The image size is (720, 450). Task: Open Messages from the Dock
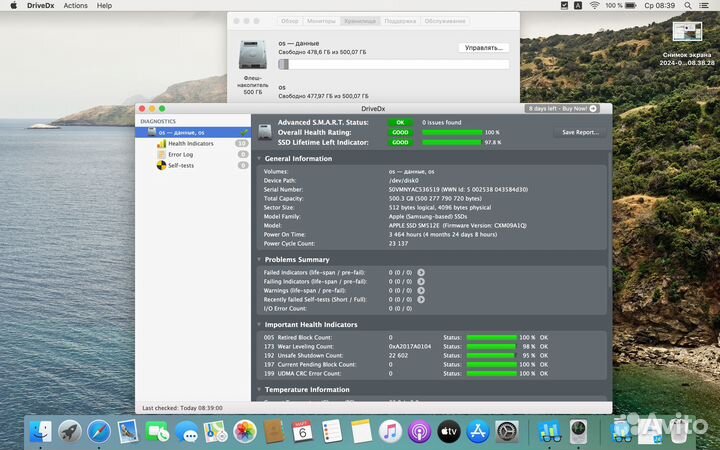click(186, 432)
